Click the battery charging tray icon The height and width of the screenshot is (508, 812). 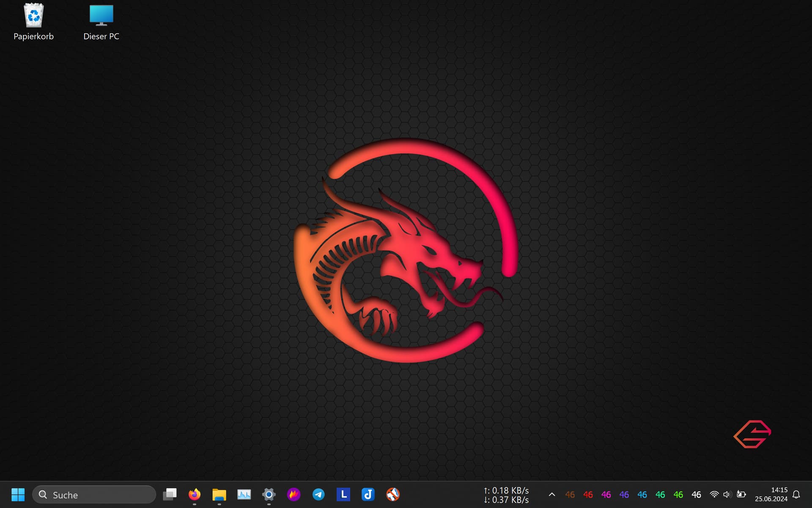[x=741, y=494]
